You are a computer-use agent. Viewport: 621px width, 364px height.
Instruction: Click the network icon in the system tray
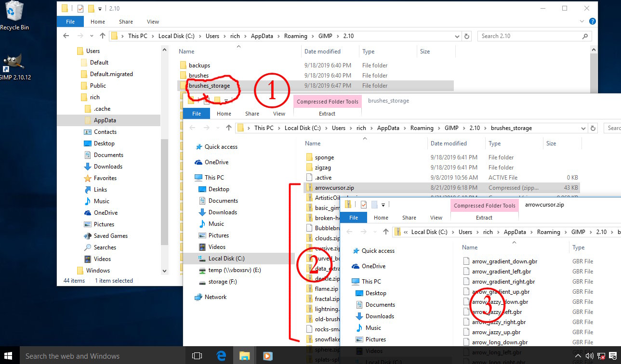tap(601, 356)
